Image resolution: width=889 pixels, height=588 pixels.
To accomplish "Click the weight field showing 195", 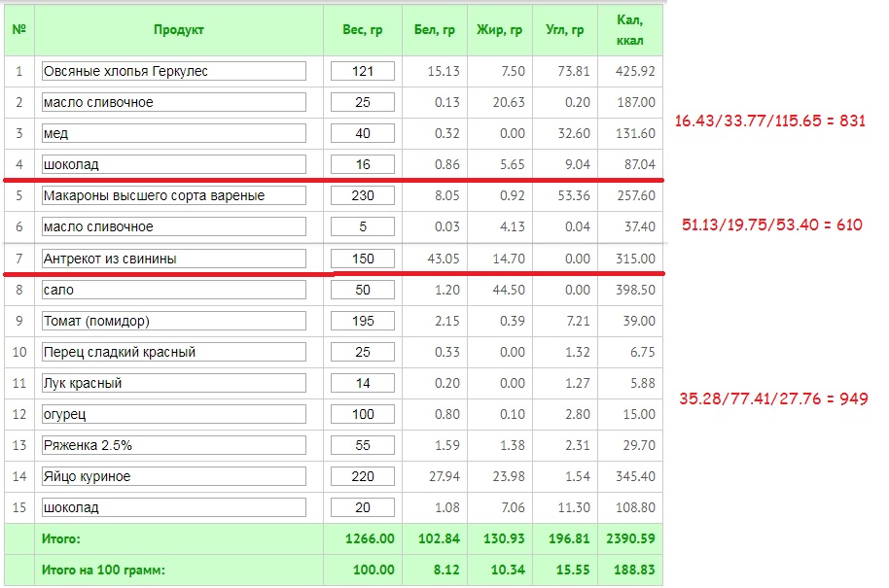I will coord(363,321).
